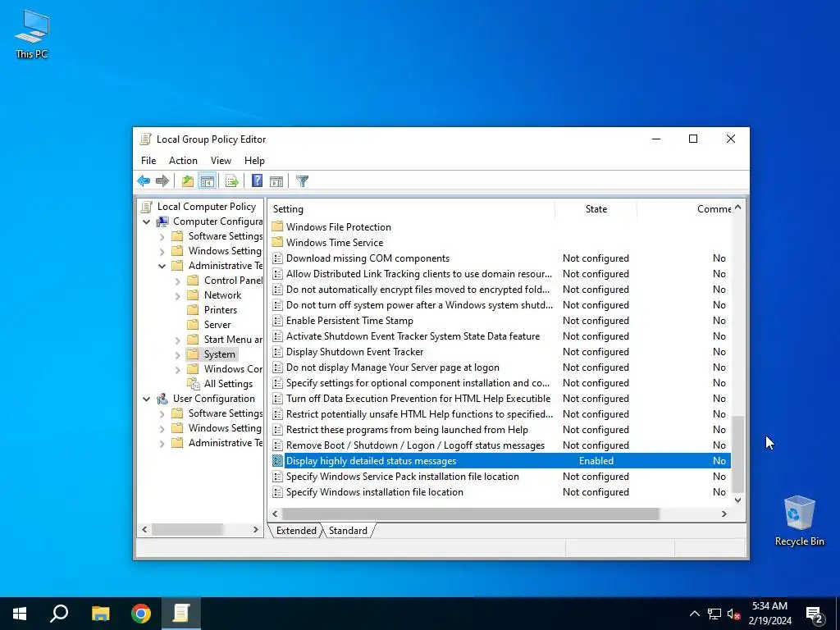Image resolution: width=840 pixels, height=630 pixels.
Task: Open the View menu
Action: (221, 161)
